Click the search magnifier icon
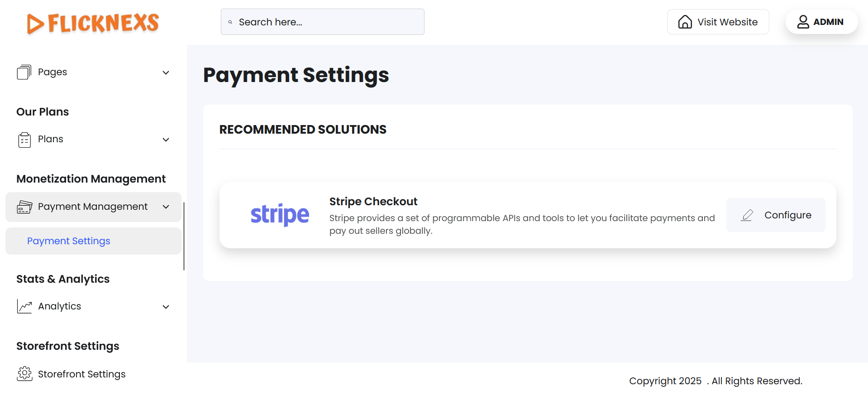The image size is (868, 396). pyautogui.click(x=230, y=22)
